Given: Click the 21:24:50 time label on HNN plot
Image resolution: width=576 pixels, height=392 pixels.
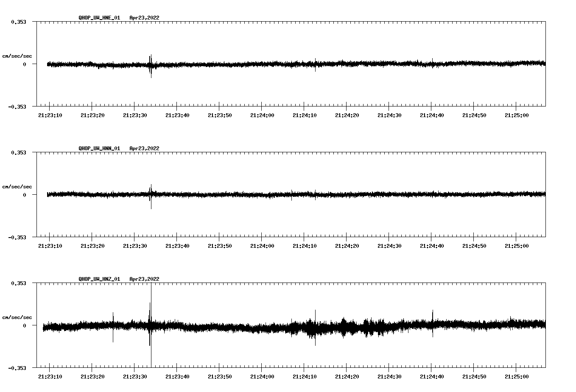Looking at the screenshot, I should click(474, 246).
